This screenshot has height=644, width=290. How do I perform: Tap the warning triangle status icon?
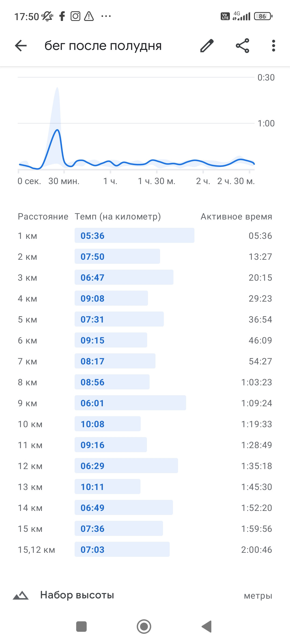[89, 16]
